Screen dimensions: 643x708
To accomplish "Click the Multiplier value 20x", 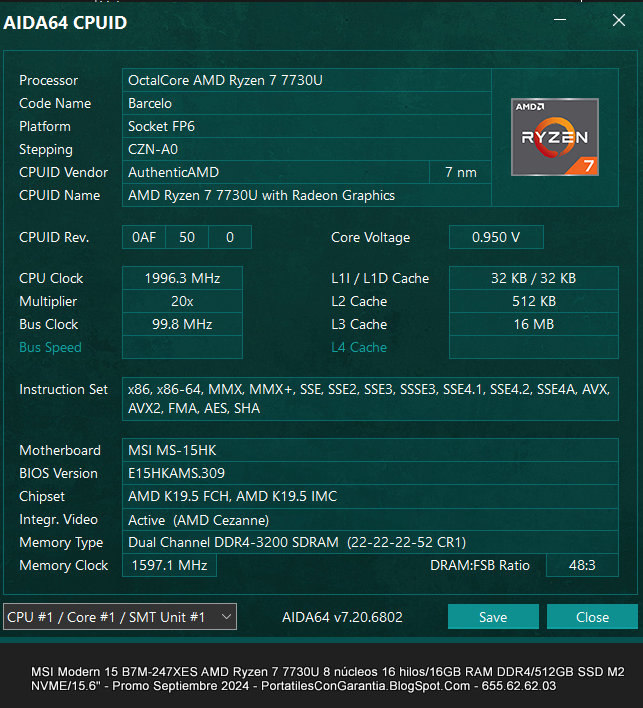I will 182,301.
